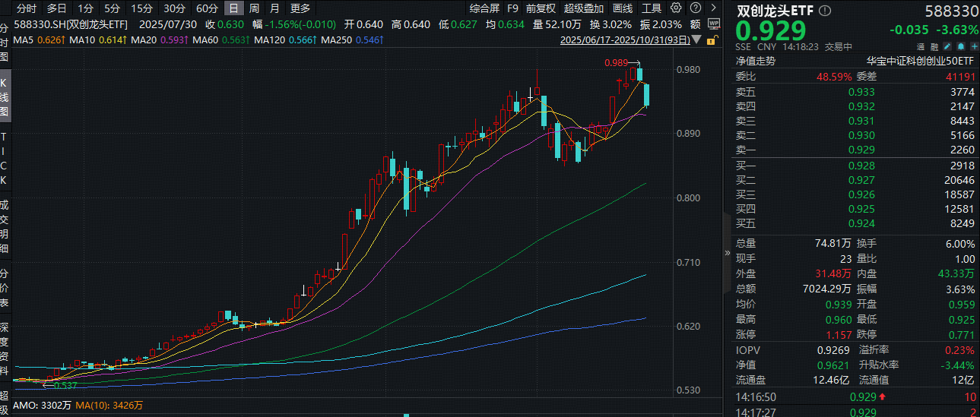Click the info icon beside 双创龙头ETF

click(x=826, y=11)
